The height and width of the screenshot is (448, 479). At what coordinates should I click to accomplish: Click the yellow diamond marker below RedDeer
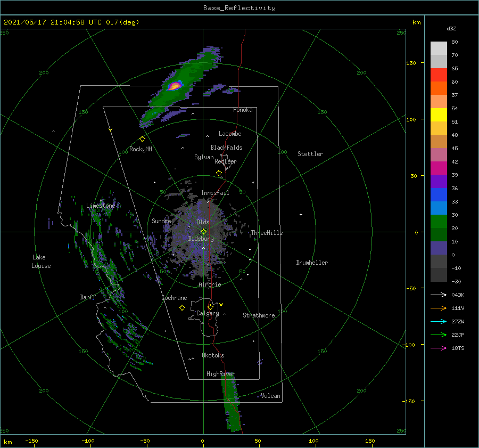[x=219, y=173]
